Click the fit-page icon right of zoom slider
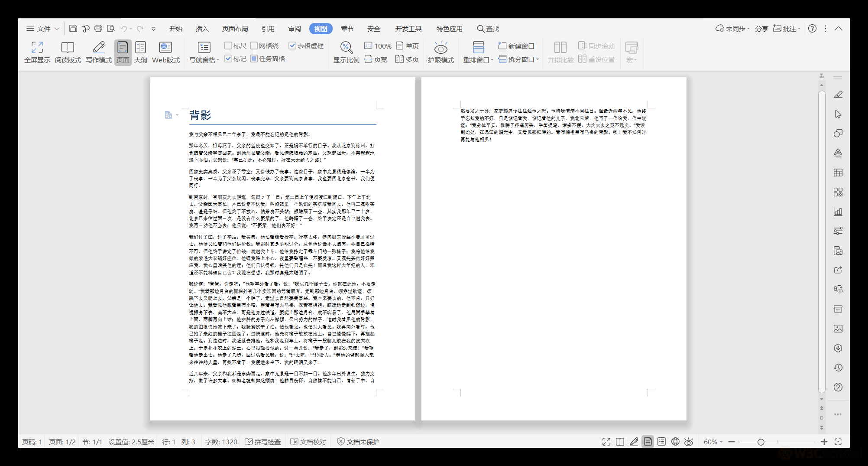 pos(838,442)
